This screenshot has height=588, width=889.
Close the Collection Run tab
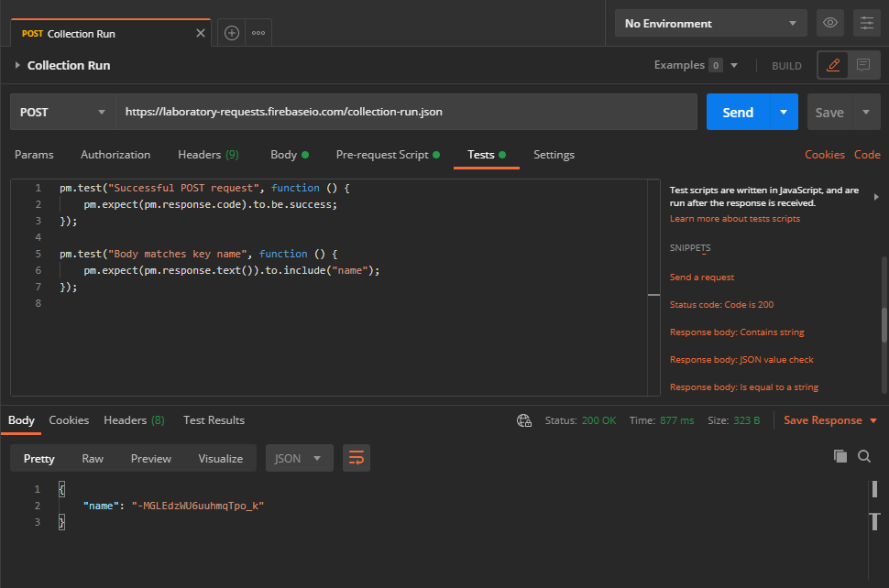click(200, 33)
